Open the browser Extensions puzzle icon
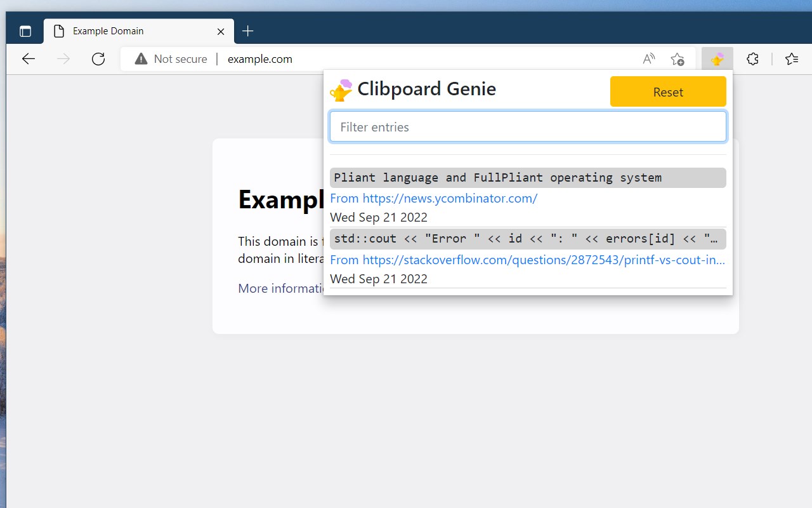Image resolution: width=812 pixels, height=508 pixels. tap(752, 59)
